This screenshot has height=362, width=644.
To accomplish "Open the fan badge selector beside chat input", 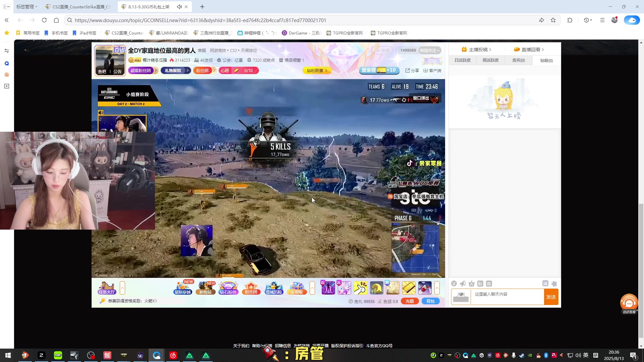I will tap(461, 297).
